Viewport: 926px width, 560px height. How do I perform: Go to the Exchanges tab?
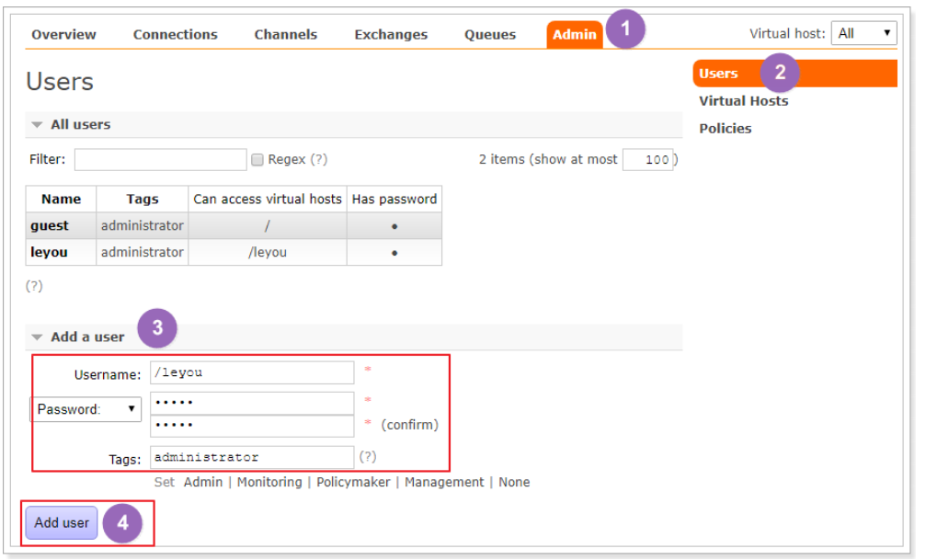pyautogui.click(x=391, y=35)
